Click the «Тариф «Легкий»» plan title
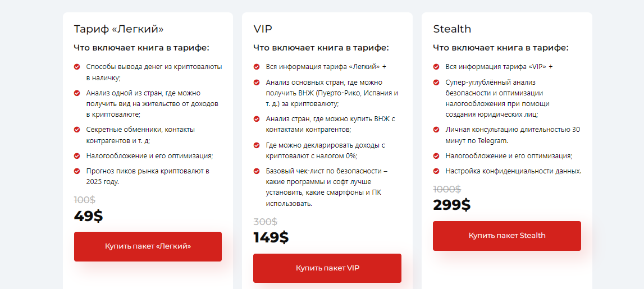This screenshot has height=289, width=644. tap(118, 29)
